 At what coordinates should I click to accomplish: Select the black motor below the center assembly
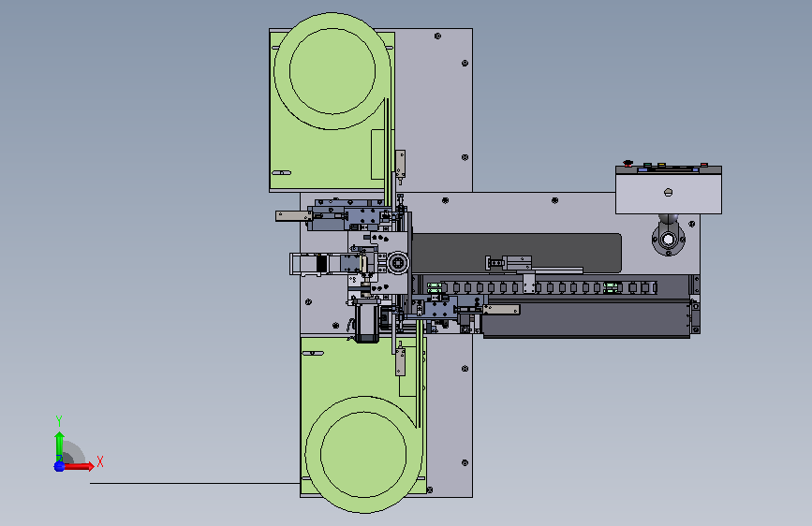[x=366, y=321]
